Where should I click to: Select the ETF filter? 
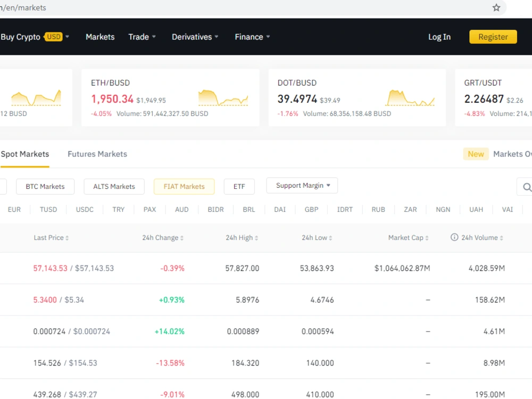pyautogui.click(x=239, y=187)
